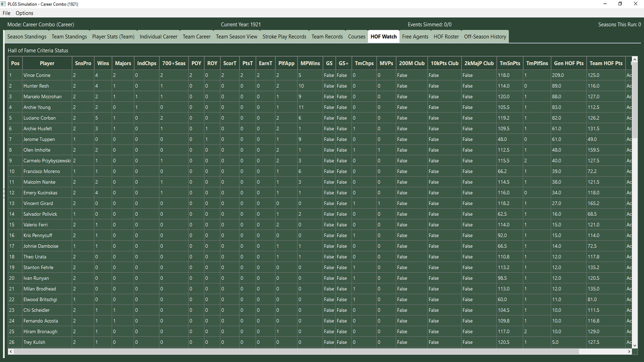This screenshot has height=362, width=644.
Task: Switch to Season Standings tab
Action: pos(27,37)
